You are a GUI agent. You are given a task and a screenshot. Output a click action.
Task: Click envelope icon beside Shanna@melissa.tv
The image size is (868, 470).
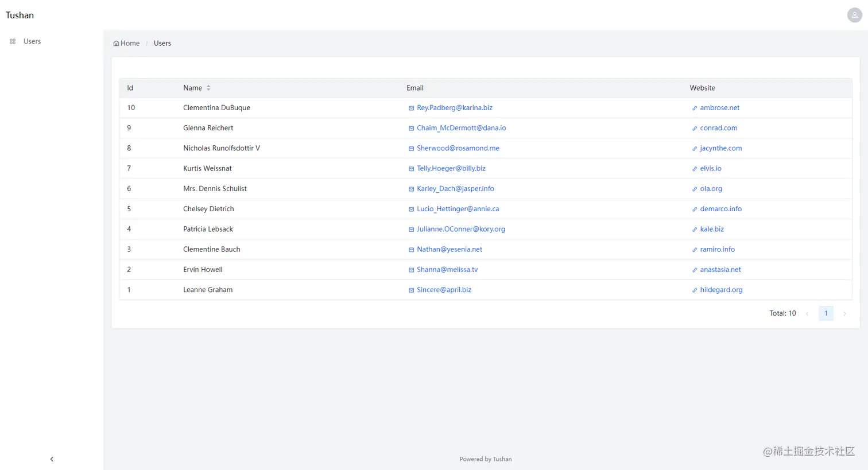[411, 270]
